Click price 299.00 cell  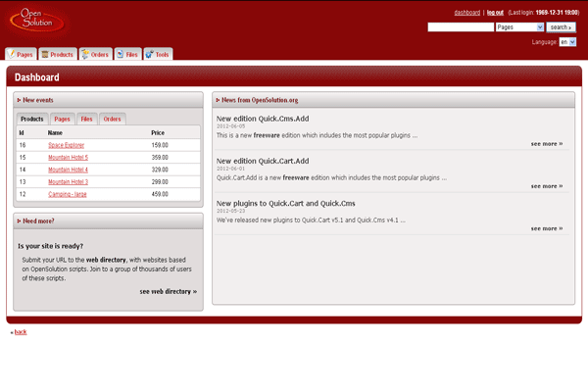click(x=160, y=182)
